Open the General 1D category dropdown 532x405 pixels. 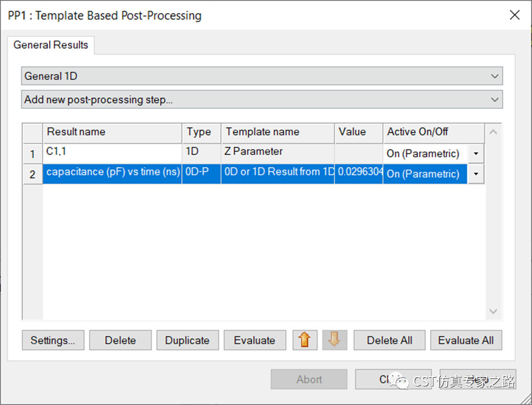(262, 76)
